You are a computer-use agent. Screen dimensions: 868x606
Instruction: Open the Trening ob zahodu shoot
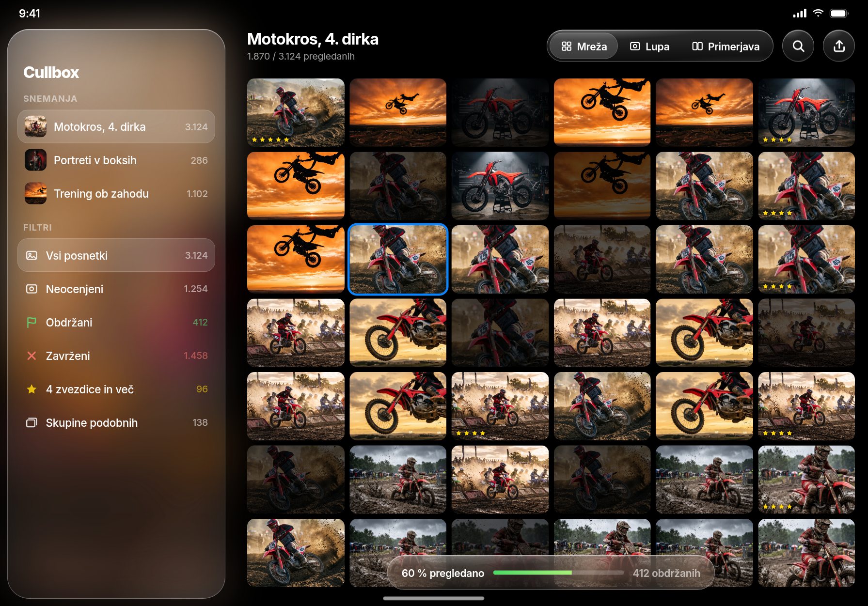click(116, 194)
